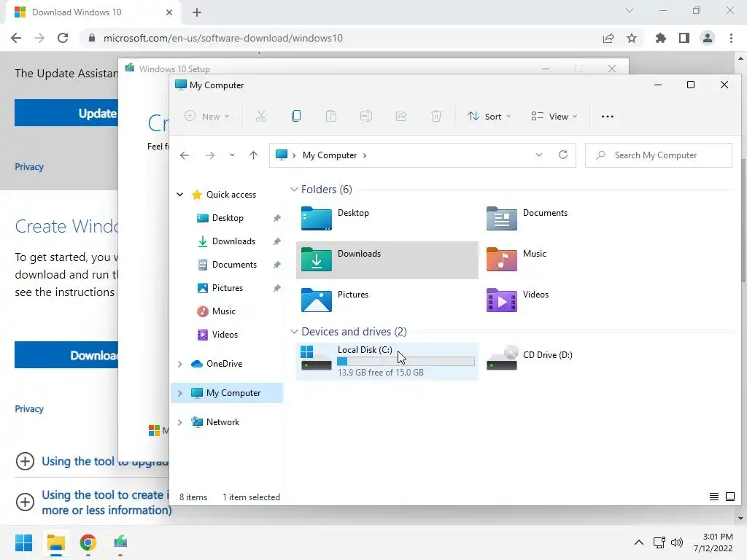The image size is (747, 560).
Task: Open the View dropdown menu
Action: tap(554, 116)
